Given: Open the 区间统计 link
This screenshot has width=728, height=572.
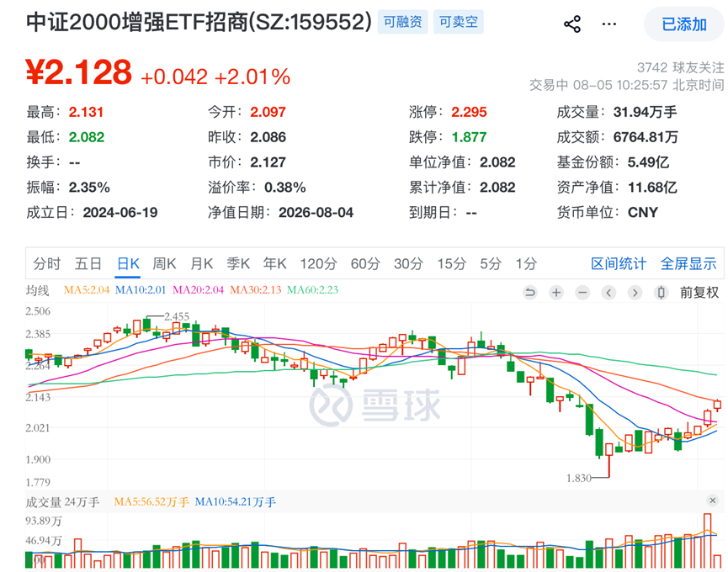Looking at the screenshot, I should (x=619, y=263).
